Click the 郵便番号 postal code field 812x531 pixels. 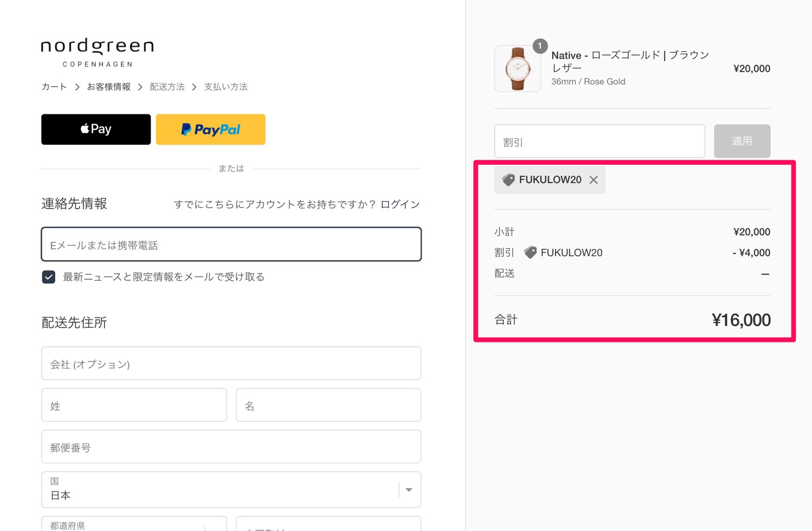[x=231, y=447]
